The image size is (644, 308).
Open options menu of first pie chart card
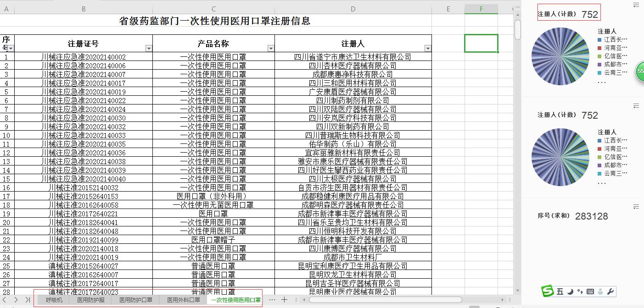click(x=636, y=5)
